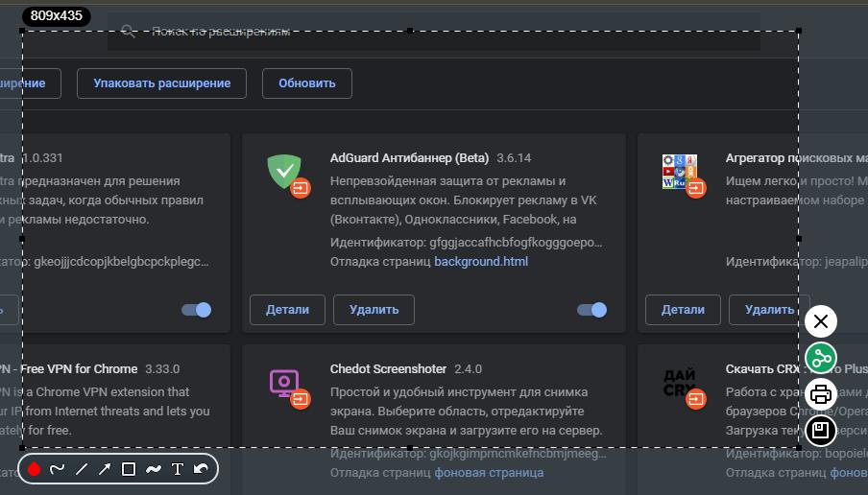
Task: Cancel the screenshot selection with X
Action: click(820, 321)
